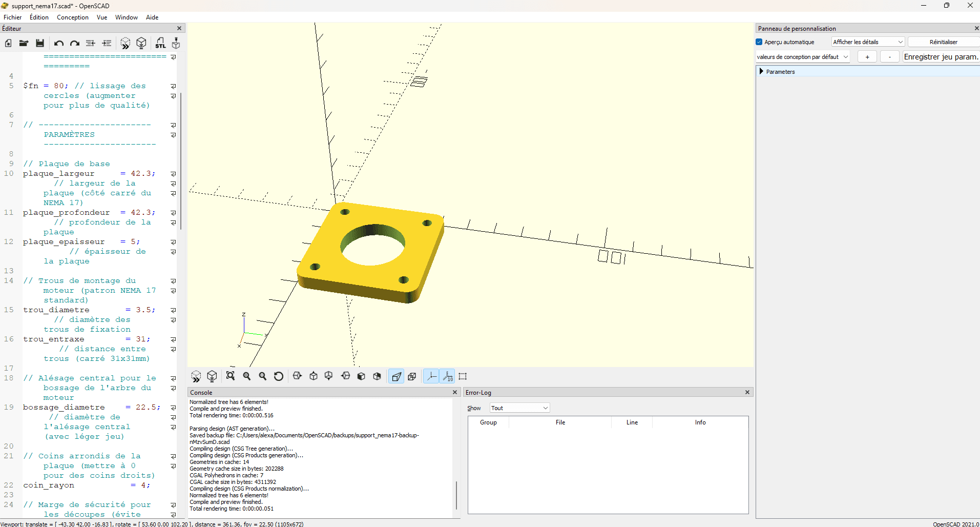
Task: Click the View All magnifier icon
Action: click(231, 376)
